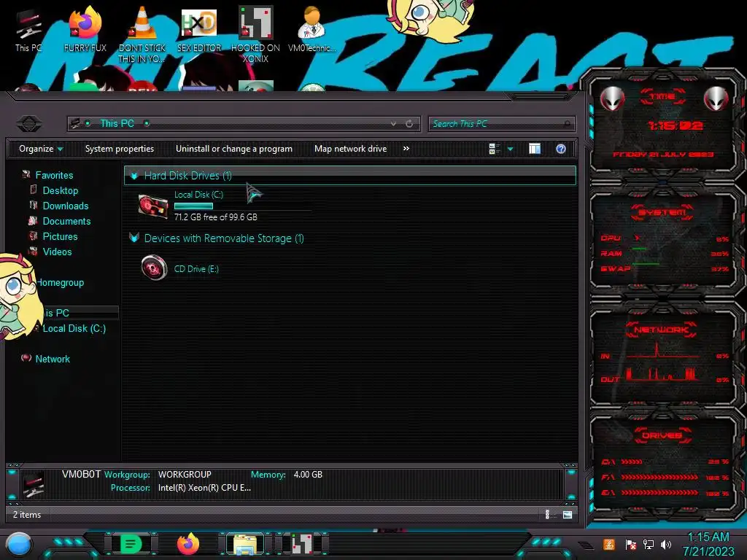Screen dimensions: 747x560
Task: Open the view options dropdown arrow
Action: (510, 149)
